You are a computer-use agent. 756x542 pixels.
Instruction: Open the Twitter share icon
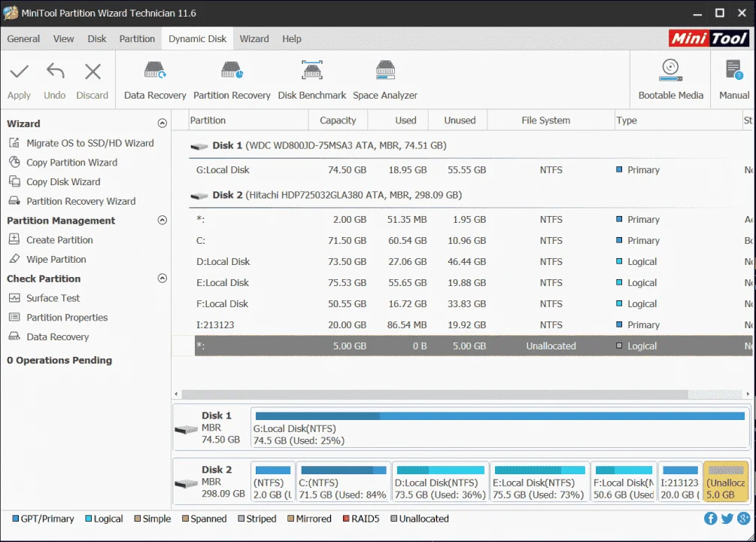[x=727, y=519]
